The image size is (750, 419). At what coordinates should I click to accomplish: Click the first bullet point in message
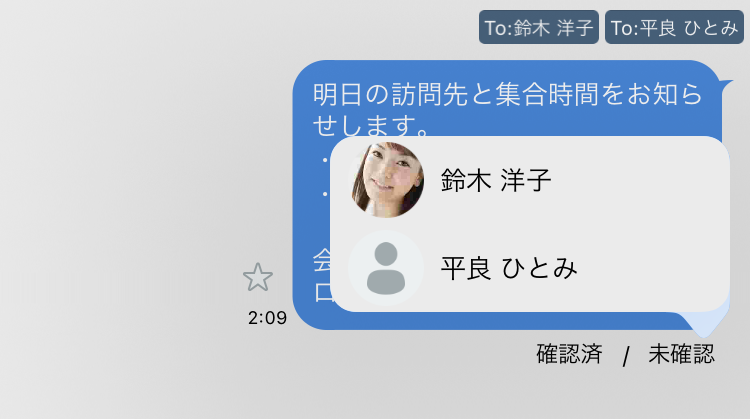coord(325,160)
